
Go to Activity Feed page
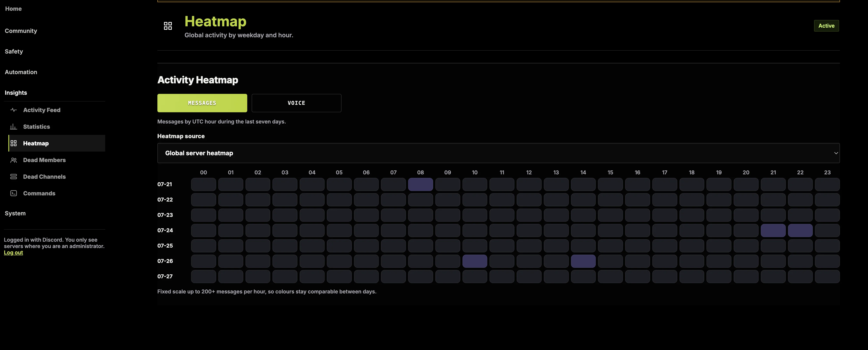click(57, 110)
